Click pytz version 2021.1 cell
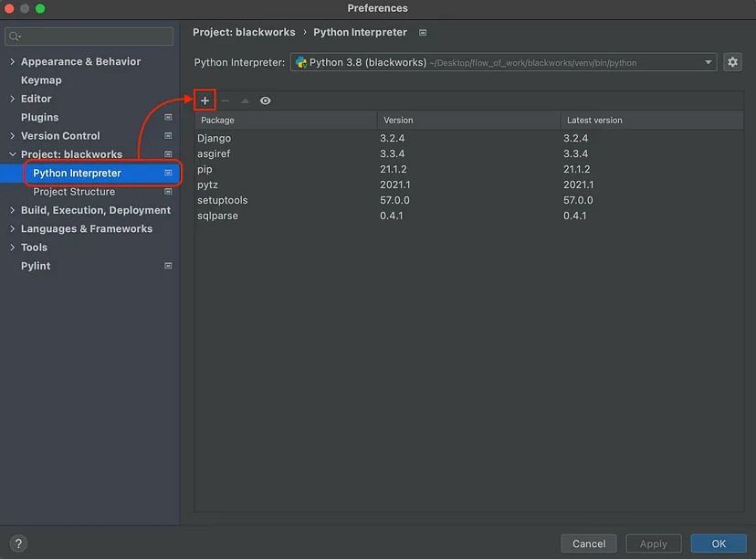This screenshot has height=559, width=756. tap(394, 185)
